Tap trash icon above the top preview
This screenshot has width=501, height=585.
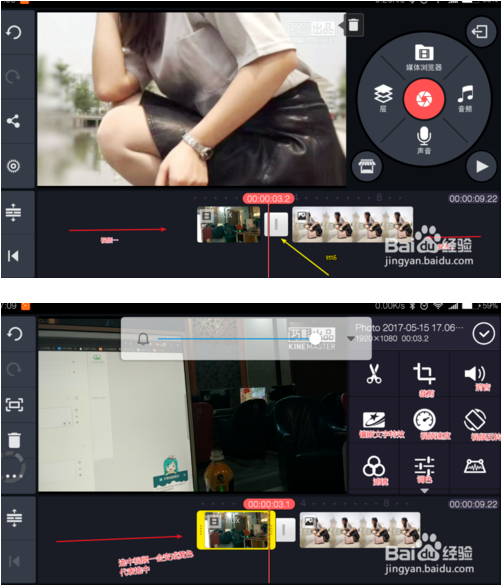[x=353, y=25]
